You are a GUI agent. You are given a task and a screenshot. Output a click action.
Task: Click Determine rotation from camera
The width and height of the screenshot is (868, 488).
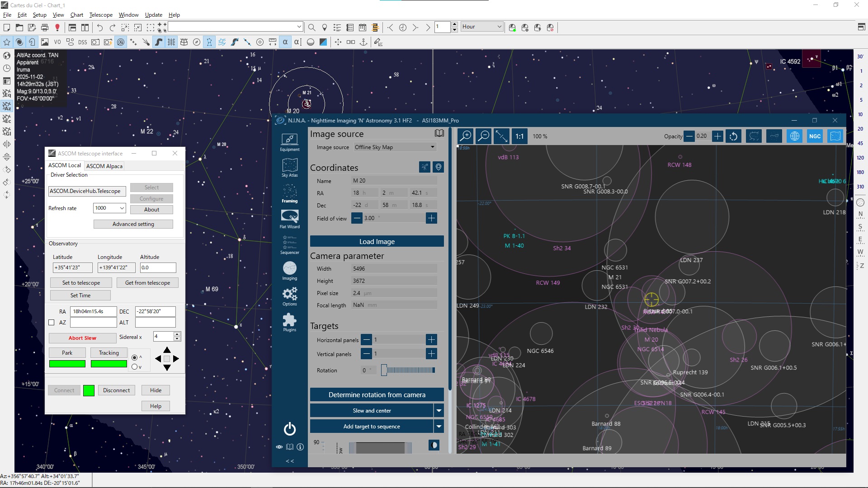coord(377,395)
